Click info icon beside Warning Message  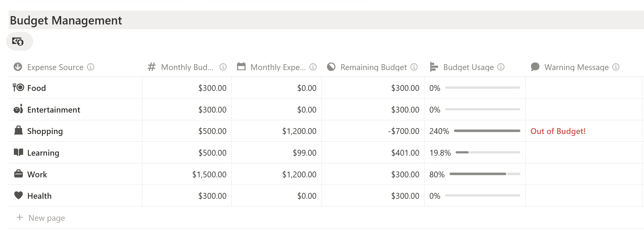[x=616, y=67]
